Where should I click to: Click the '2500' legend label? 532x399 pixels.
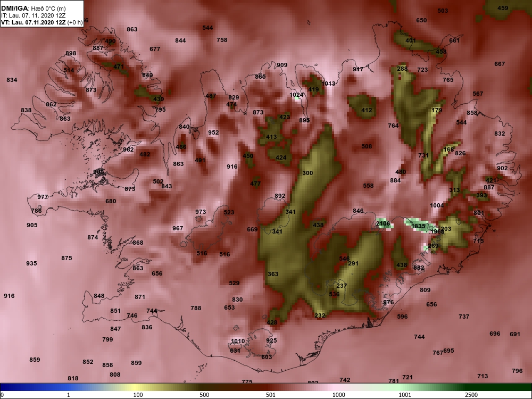click(471, 395)
